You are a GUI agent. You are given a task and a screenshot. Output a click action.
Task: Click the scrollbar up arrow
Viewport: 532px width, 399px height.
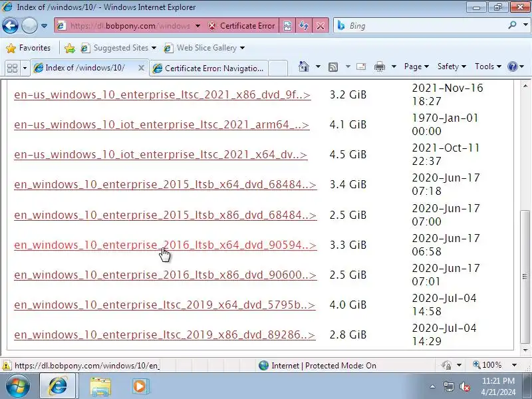(x=525, y=86)
